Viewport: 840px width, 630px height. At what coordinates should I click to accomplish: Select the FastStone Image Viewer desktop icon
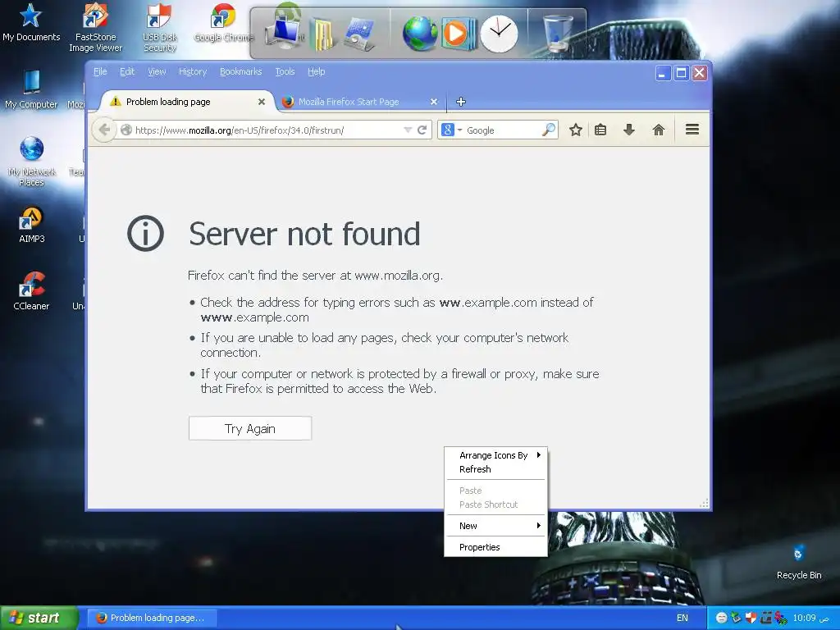95,27
